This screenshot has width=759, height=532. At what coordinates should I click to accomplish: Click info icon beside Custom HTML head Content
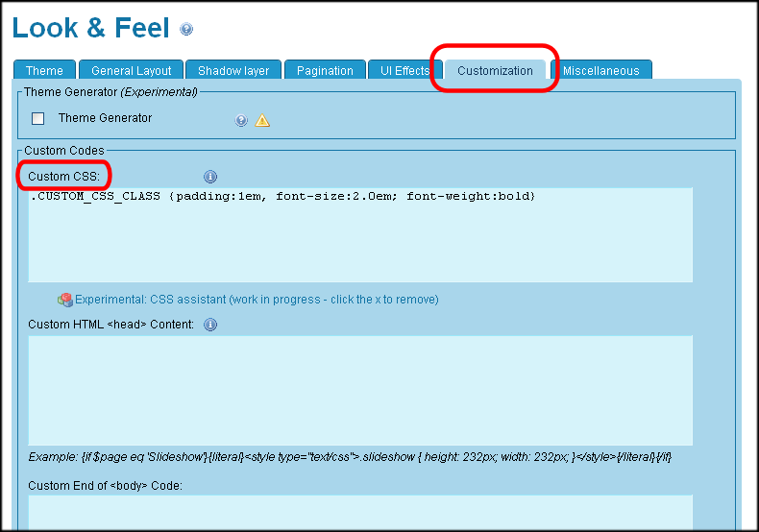(210, 325)
